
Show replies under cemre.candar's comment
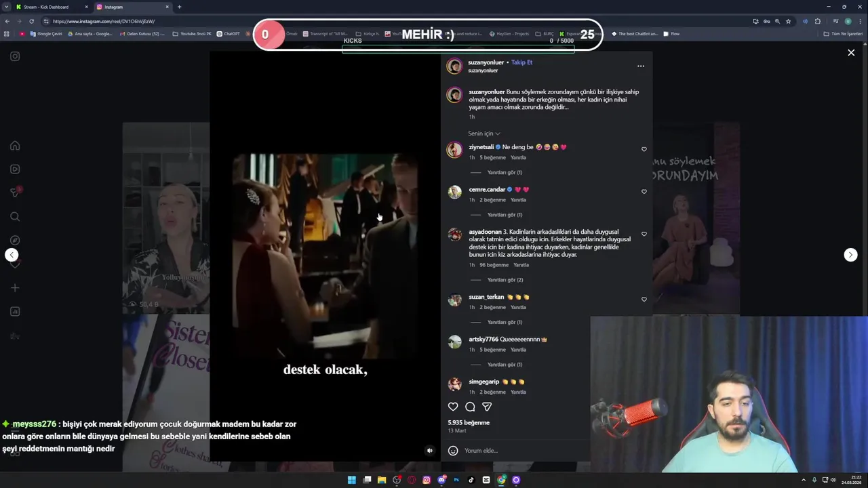tap(505, 215)
